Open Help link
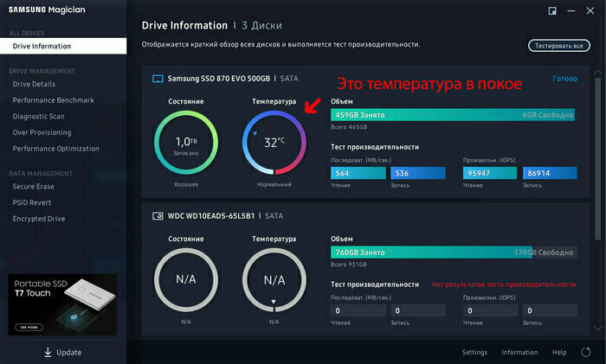This screenshot has width=606, height=364. click(x=559, y=352)
